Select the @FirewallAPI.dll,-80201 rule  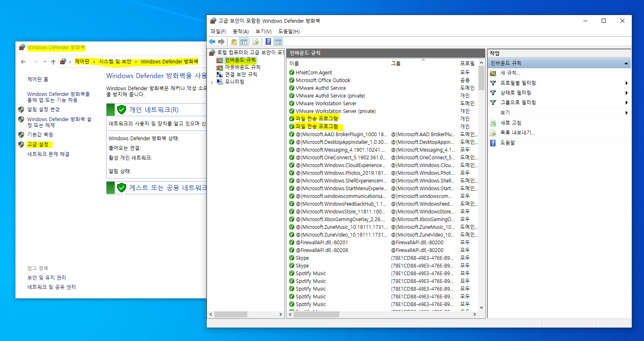(x=322, y=242)
